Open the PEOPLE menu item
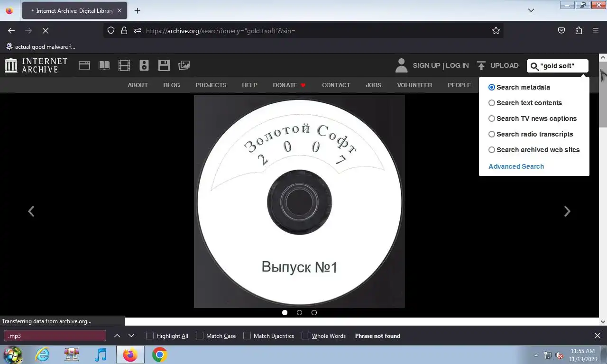This screenshot has height=364, width=607. [x=459, y=85]
